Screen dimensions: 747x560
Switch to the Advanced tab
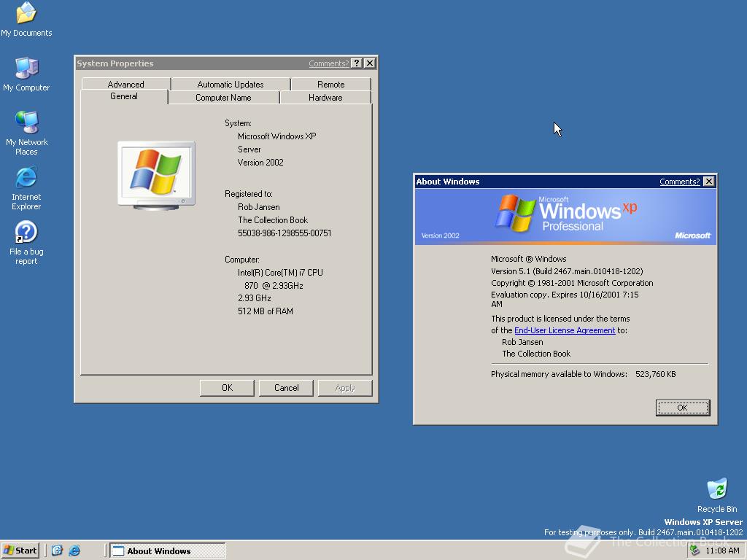click(x=125, y=84)
